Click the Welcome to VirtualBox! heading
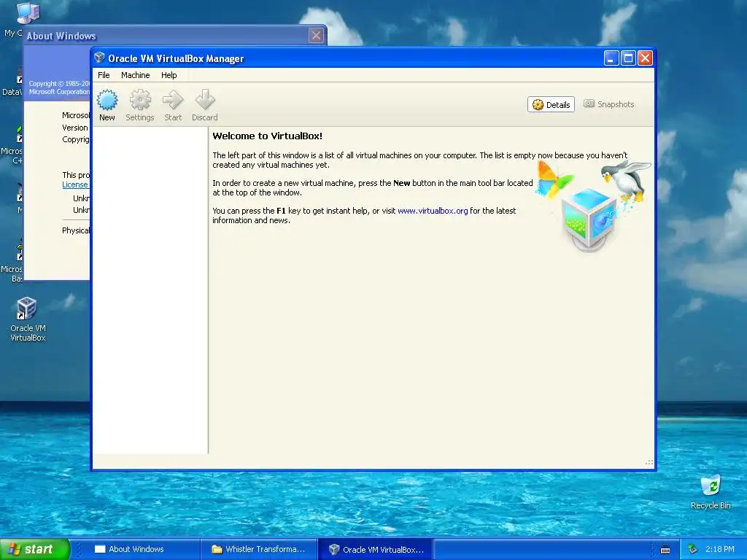 tap(267, 136)
